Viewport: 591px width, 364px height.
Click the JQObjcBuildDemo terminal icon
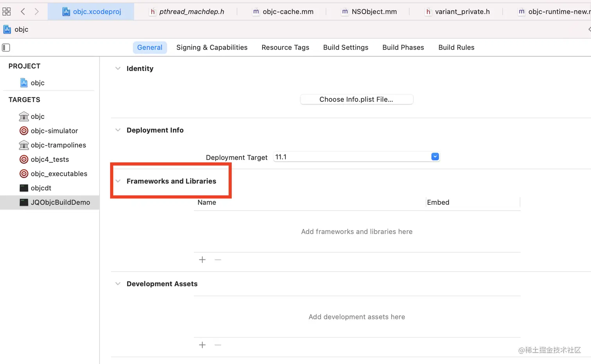[24, 202]
